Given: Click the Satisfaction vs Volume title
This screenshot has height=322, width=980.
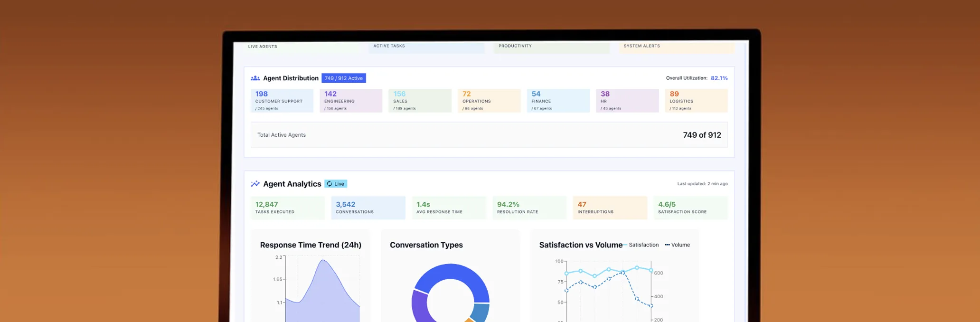Looking at the screenshot, I should coord(581,245).
